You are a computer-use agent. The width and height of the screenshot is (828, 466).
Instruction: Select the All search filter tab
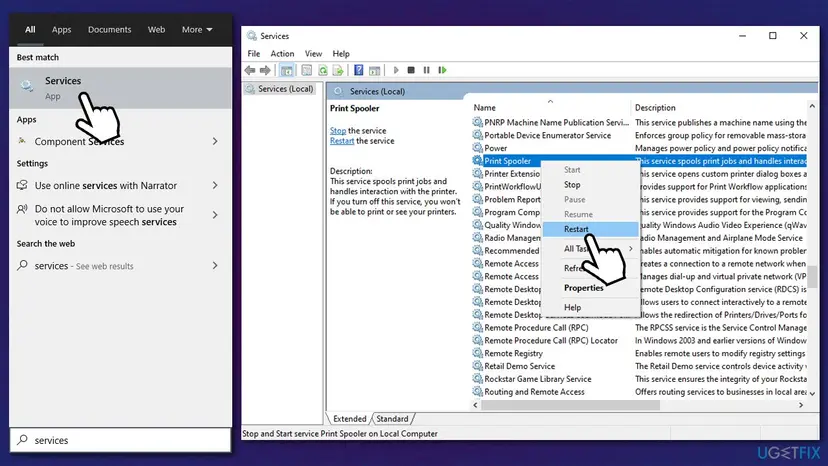(30, 30)
